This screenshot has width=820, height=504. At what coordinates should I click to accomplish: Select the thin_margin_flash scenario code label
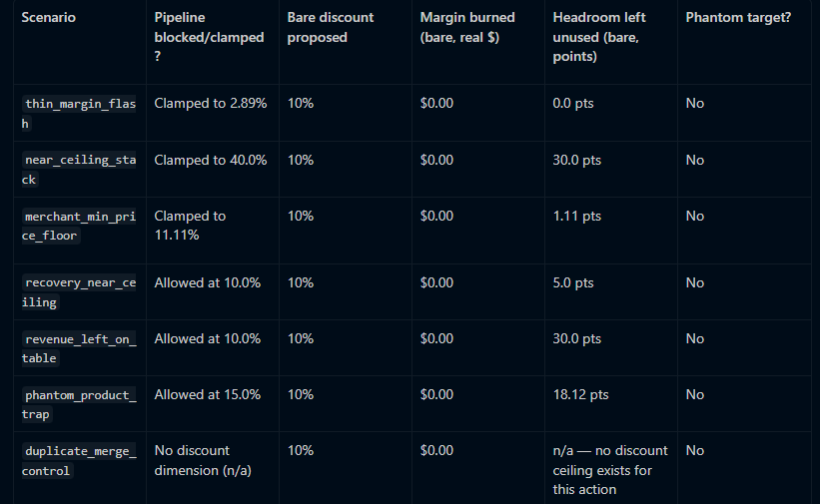[x=79, y=114]
